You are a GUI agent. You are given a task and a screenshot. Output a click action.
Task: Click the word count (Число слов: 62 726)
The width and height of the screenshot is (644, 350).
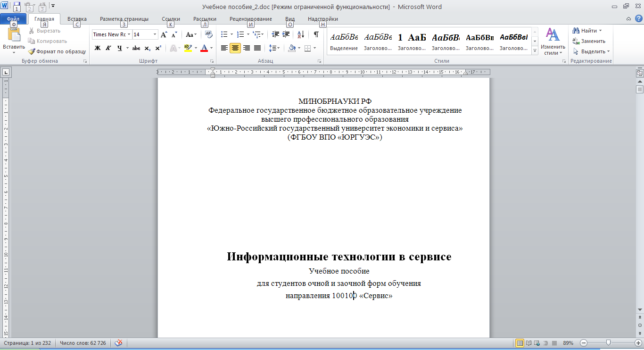pos(83,343)
